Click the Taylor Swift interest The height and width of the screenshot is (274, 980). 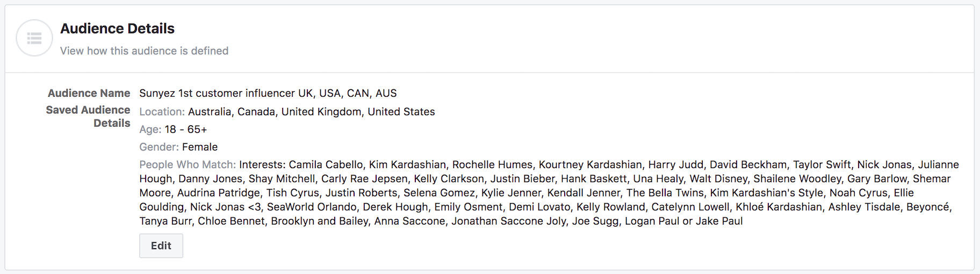pos(822,165)
